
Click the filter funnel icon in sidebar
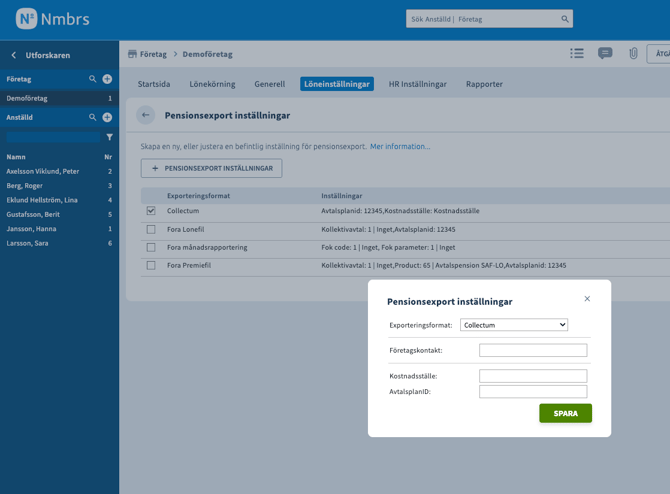(x=109, y=137)
